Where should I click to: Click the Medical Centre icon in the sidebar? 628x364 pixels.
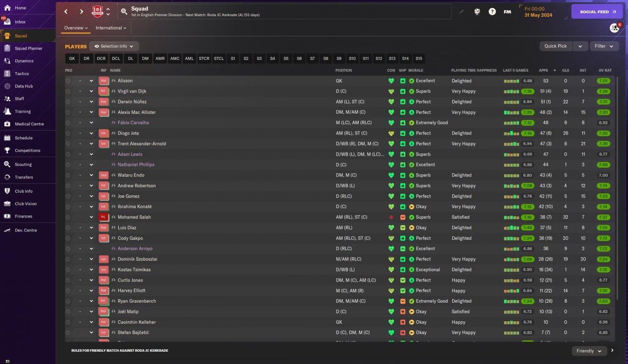(x=7, y=124)
